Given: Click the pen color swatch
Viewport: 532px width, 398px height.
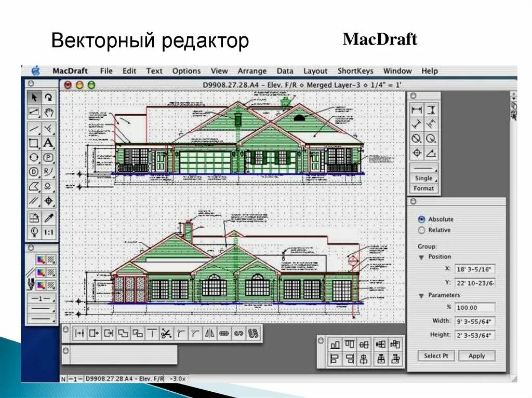Looking at the screenshot, I should (x=41, y=285).
